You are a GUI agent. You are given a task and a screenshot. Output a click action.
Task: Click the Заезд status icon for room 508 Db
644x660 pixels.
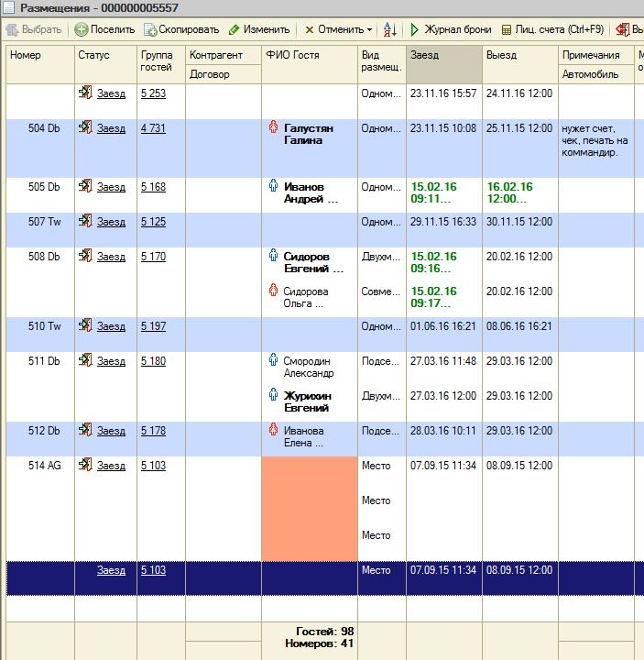[x=85, y=256]
